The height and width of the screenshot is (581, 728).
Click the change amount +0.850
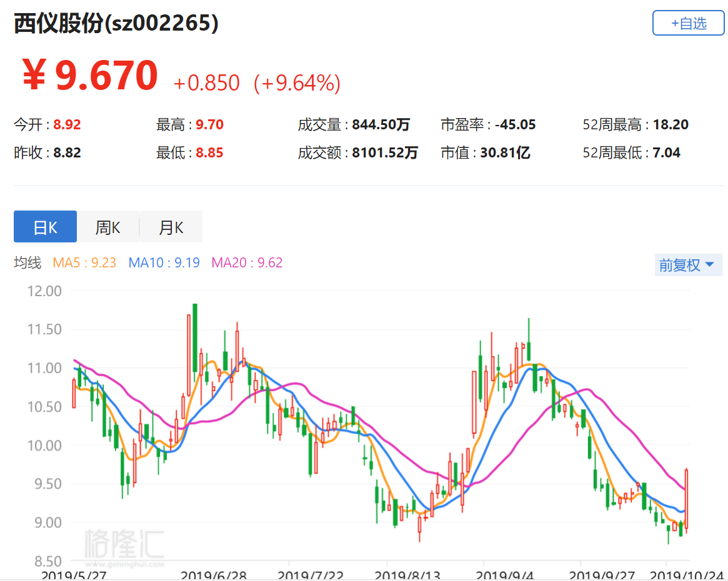207,83
